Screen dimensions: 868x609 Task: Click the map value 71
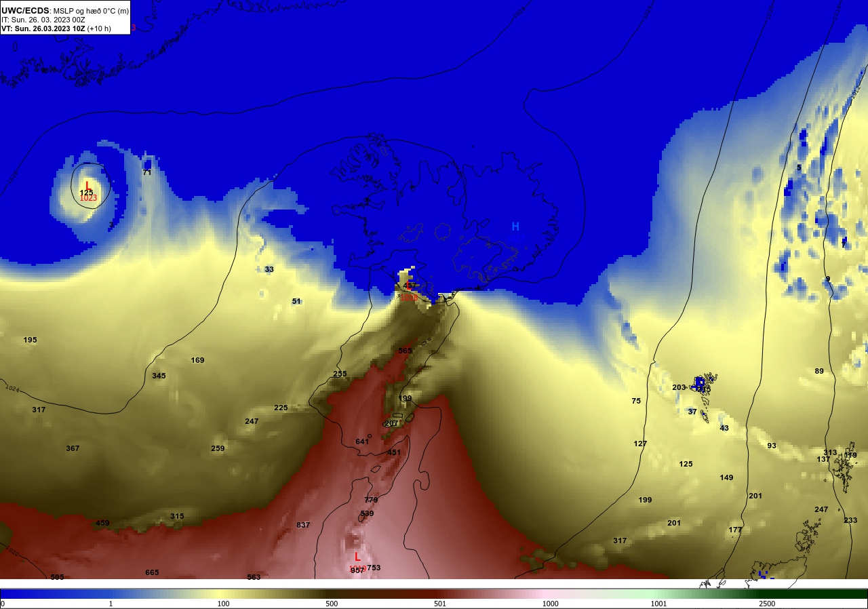[x=147, y=172]
